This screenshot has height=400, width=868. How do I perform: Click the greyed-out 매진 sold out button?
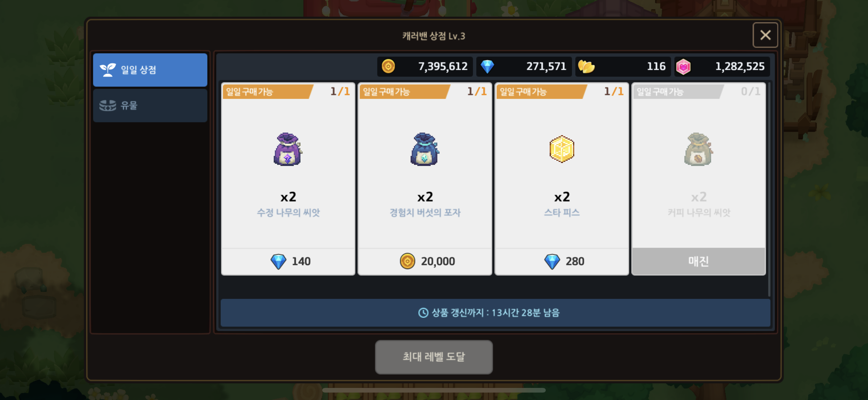pos(698,262)
